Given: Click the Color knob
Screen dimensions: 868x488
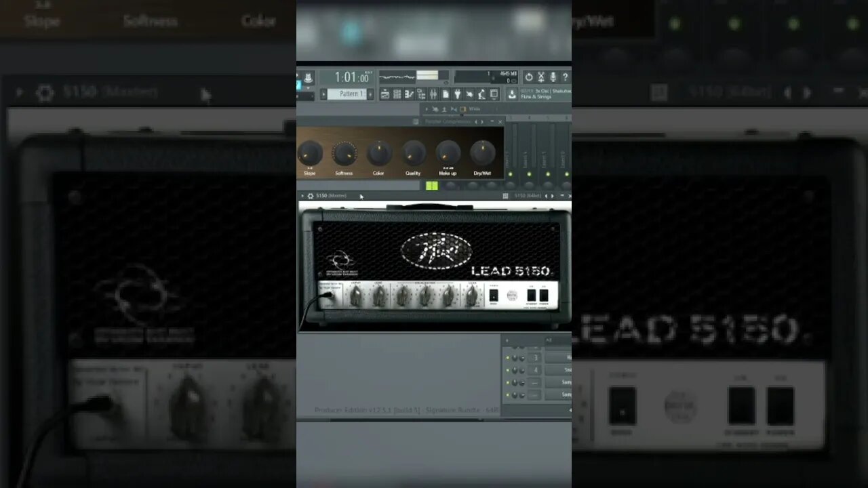Looking at the screenshot, I should click(378, 153).
